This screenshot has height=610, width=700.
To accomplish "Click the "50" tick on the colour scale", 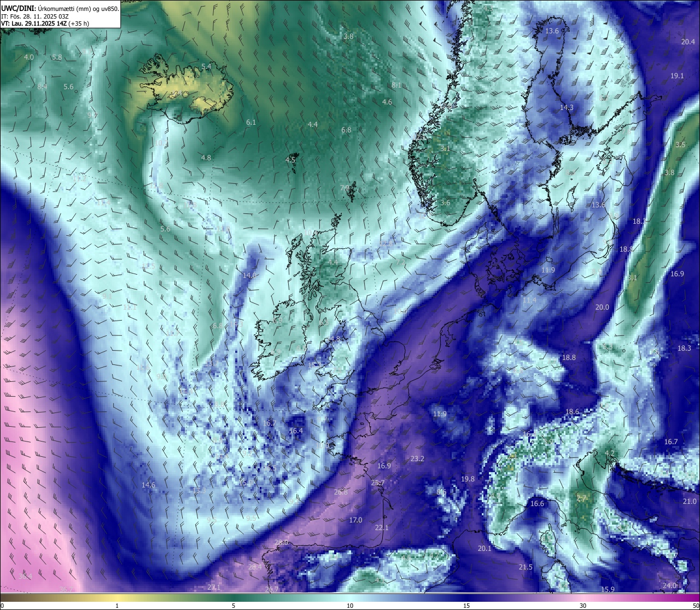I will click(x=695, y=606).
